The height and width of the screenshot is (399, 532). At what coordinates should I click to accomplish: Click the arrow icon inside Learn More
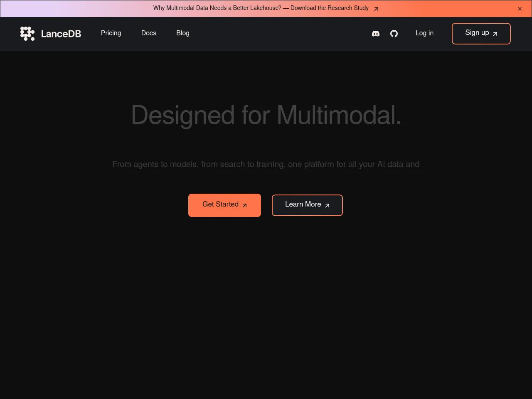(x=327, y=205)
